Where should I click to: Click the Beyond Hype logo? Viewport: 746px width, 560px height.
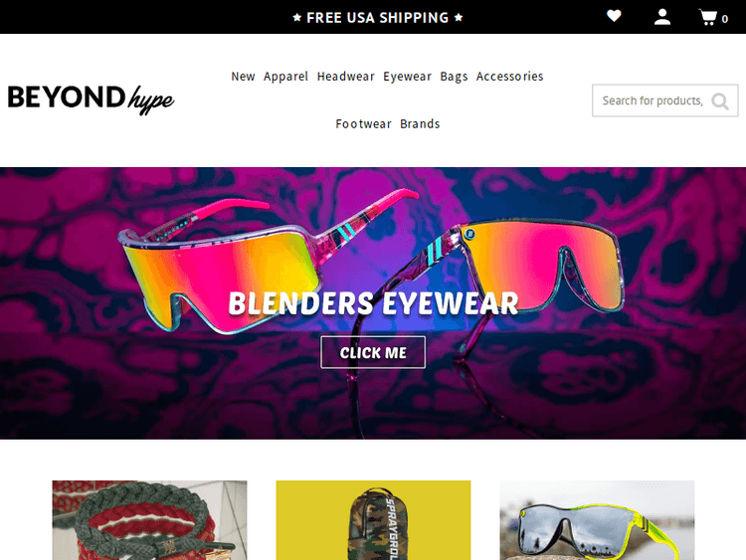point(91,98)
